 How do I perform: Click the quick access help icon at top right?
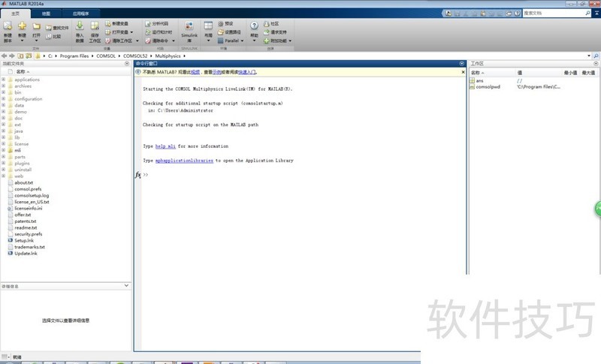[517, 13]
